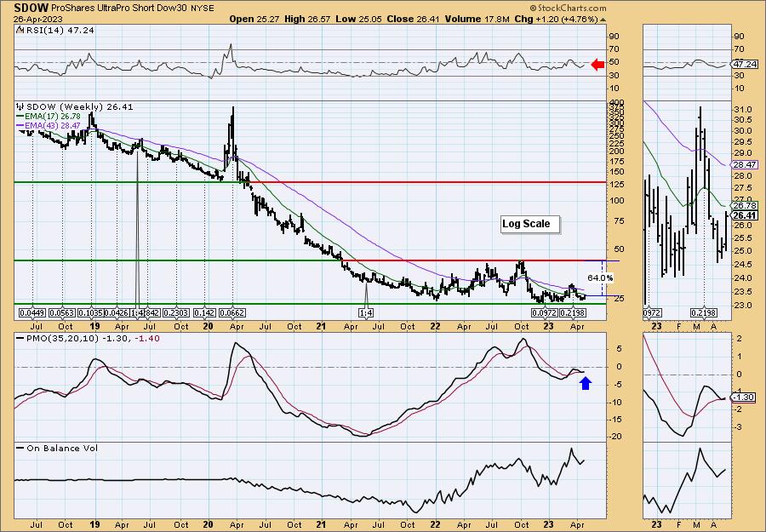766x532 pixels.
Task: Click the 0.1035 dividend marker
Action: 92,312
